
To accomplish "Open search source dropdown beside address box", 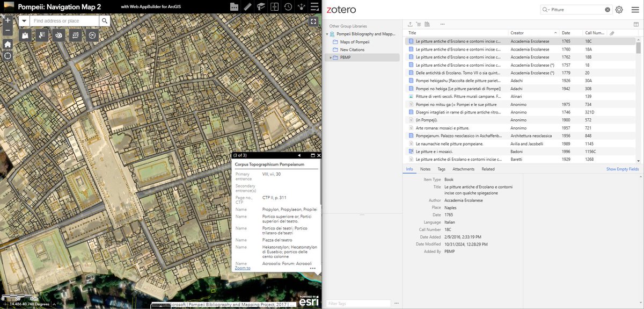I will [x=24, y=21].
